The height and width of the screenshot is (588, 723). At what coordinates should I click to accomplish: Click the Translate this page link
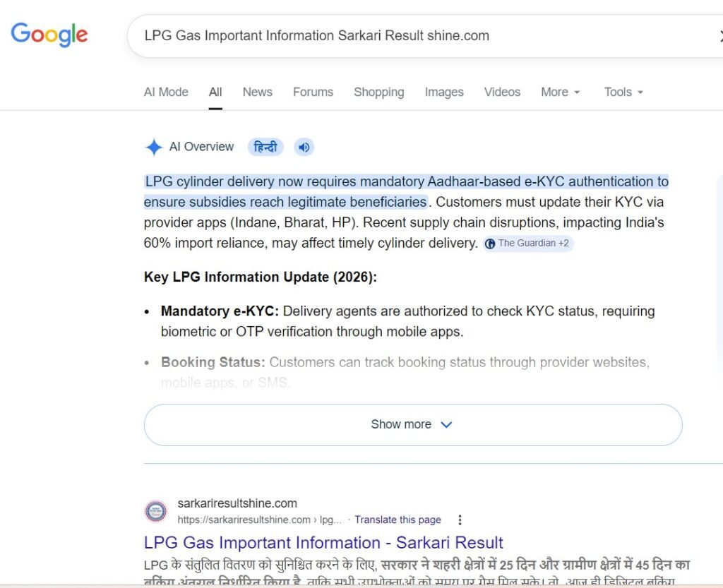(x=398, y=520)
